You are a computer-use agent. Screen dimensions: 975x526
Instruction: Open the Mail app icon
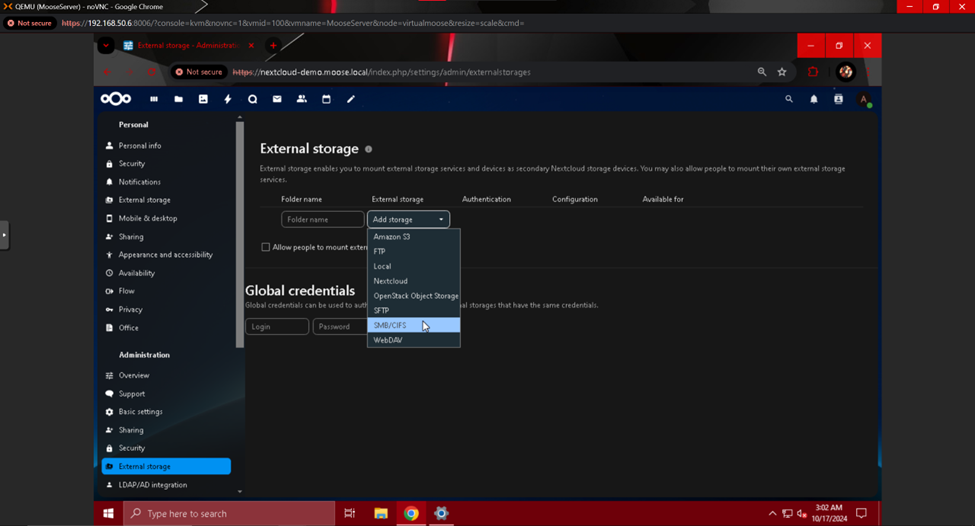coord(277,99)
